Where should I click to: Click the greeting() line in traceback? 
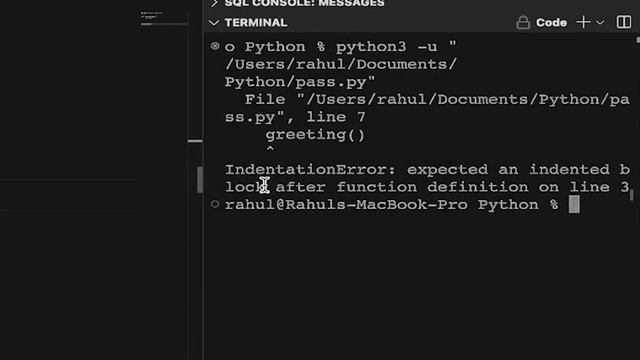[315, 135]
